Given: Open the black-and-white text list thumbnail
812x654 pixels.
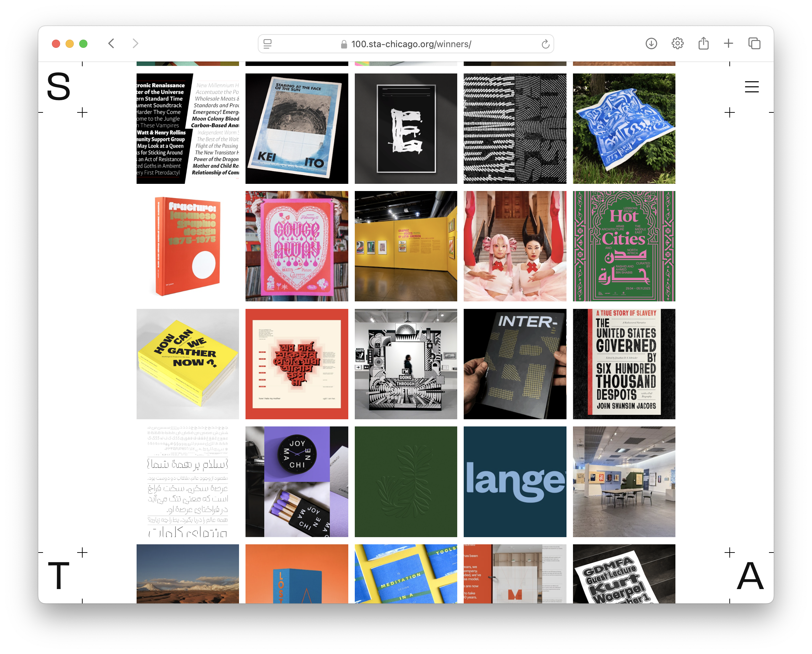Looking at the screenshot, I should [x=187, y=128].
